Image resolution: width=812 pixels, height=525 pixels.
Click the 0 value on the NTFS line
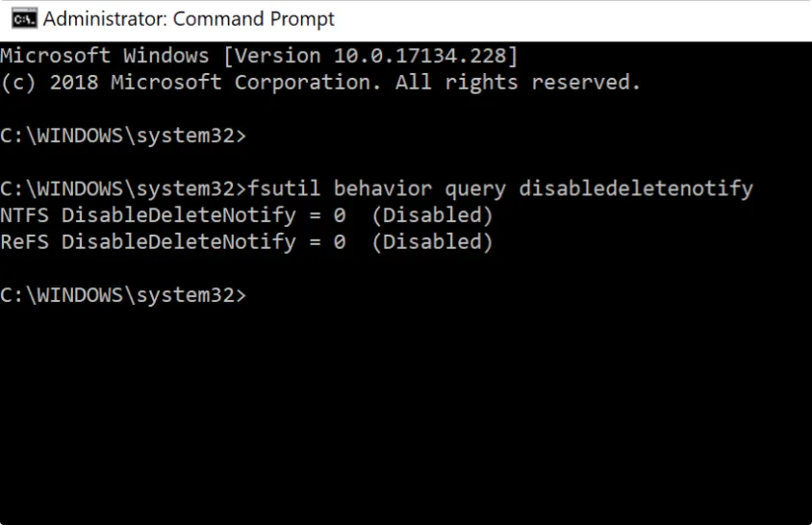point(340,215)
